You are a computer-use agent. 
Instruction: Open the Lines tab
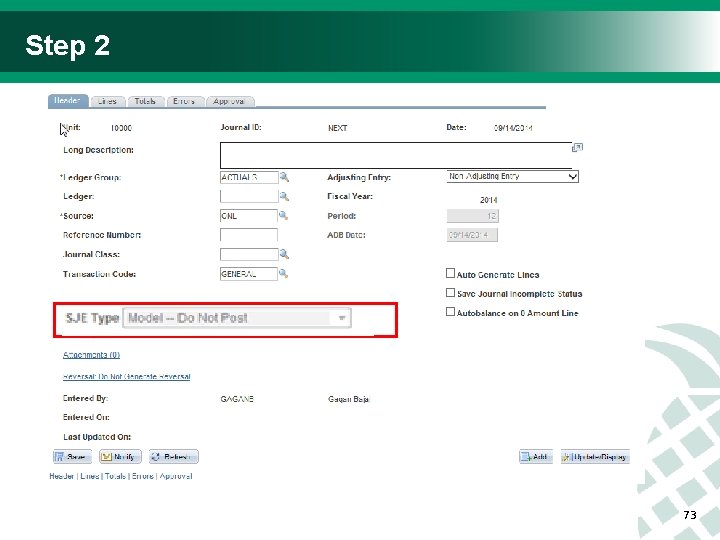107,101
